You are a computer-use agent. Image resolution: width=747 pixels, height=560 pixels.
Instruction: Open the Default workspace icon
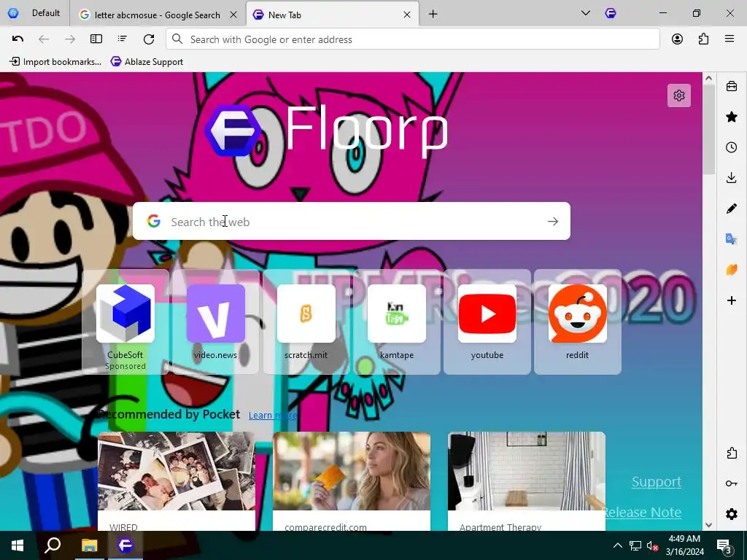[13, 13]
